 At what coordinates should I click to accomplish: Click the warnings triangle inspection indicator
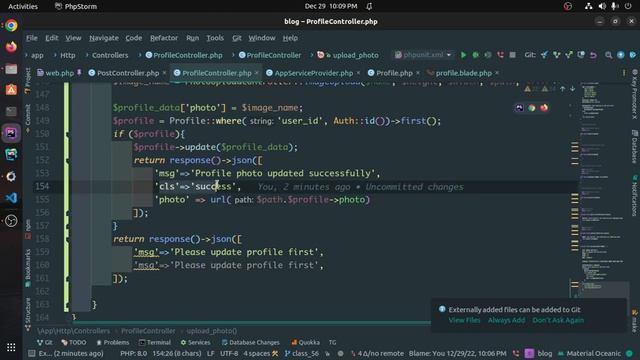pos(528,89)
